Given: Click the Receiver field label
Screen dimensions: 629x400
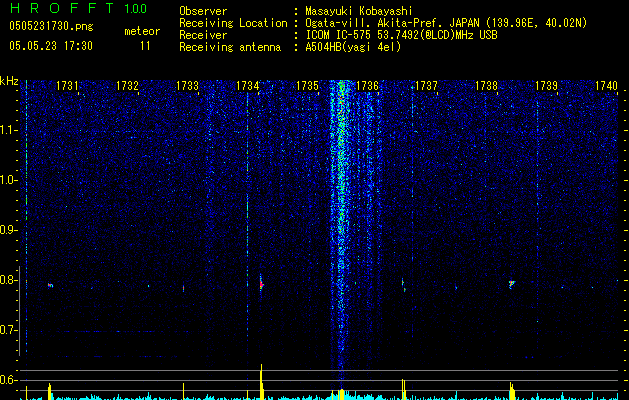Looking at the screenshot, I should (x=203, y=35).
